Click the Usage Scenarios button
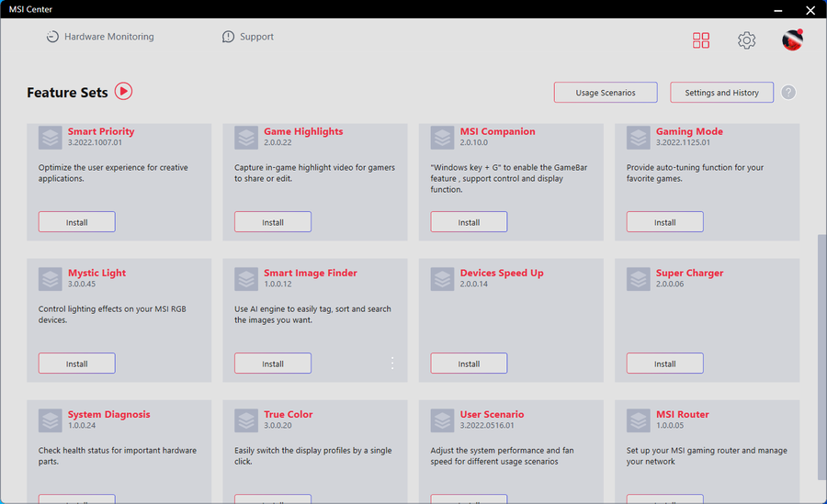Screen dimensions: 827x504 point(606,92)
